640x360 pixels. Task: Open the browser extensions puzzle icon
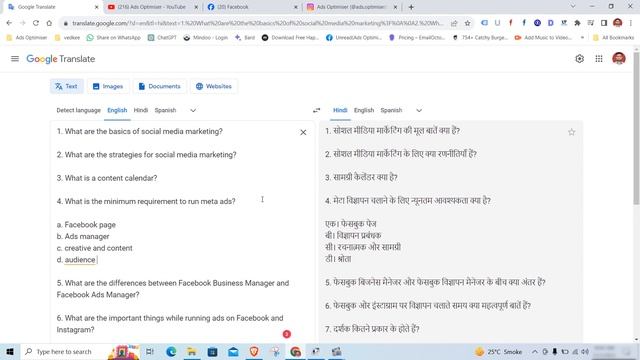(x=577, y=23)
